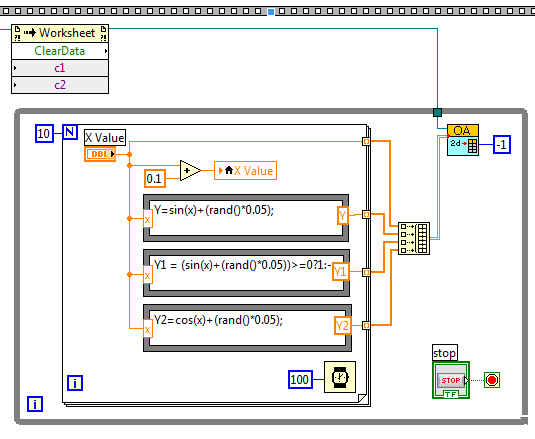Viewport: 535px width, 439px height.
Task: Select the OA 2D array write VI
Action: tap(463, 140)
